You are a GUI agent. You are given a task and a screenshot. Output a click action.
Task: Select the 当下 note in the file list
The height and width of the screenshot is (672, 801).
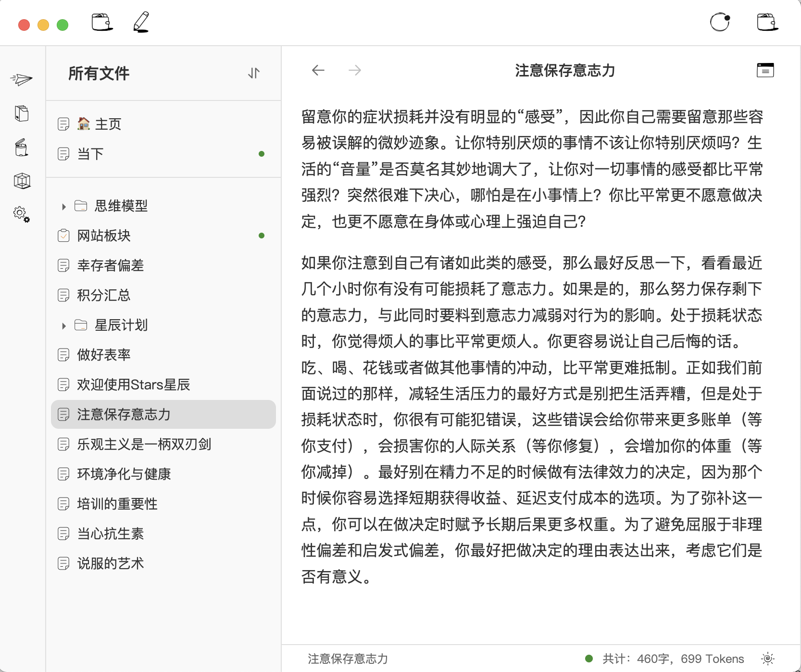tap(90, 154)
